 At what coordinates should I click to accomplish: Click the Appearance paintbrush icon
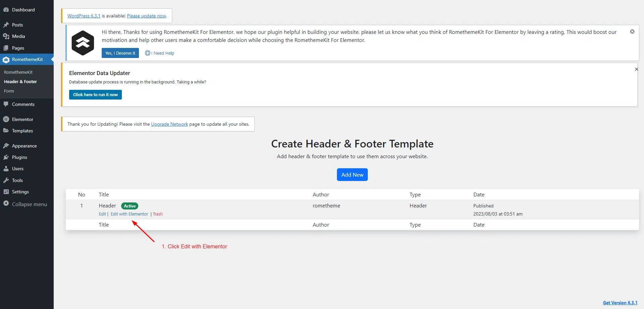(6, 146)
